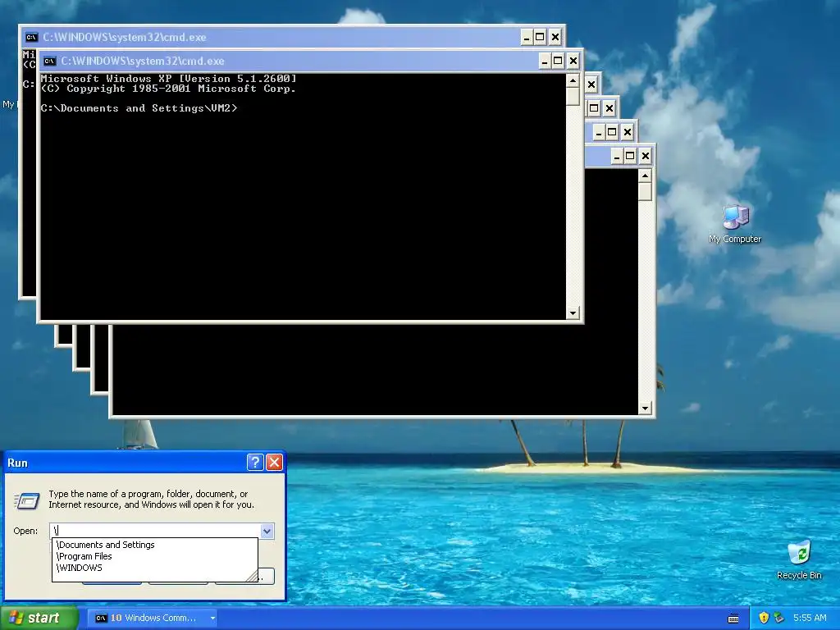Screen dimensions: 840x630
Task: Minimize the rearmost cmd.exe window
Action: [527, 37]
